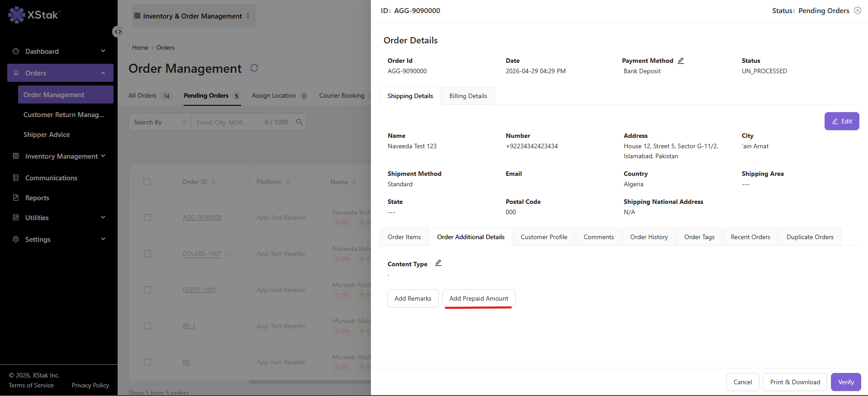This screenshot has width=868, height=396.
Task: Click the XStak logo
Action: click(x=34, y=15)
